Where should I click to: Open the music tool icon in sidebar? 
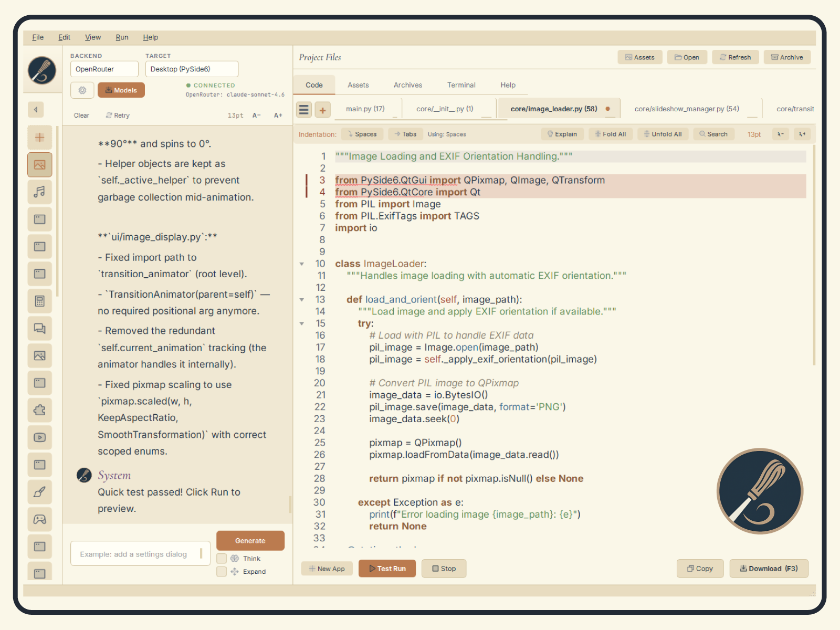coord(40,192)
